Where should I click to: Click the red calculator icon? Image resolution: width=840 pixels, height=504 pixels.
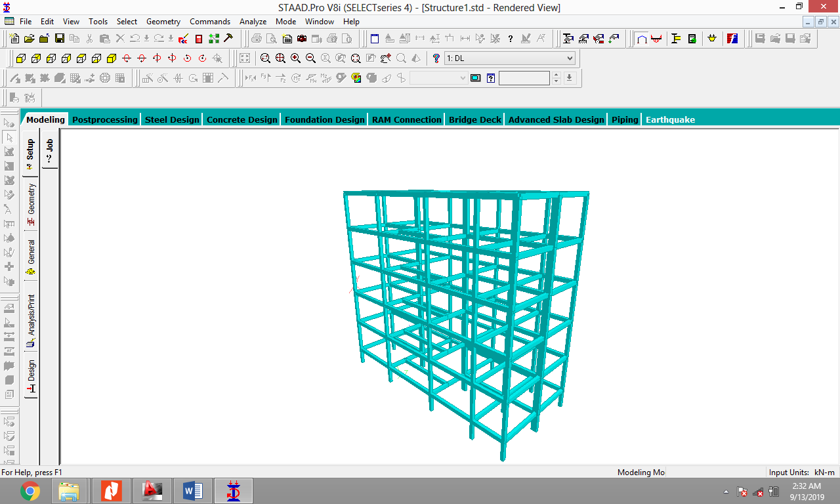click(x=199, y=39)
